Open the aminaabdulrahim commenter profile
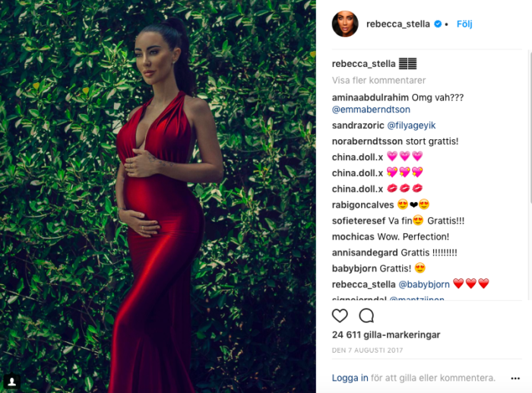The image size is (532, 393). click(x=370, y=98)
